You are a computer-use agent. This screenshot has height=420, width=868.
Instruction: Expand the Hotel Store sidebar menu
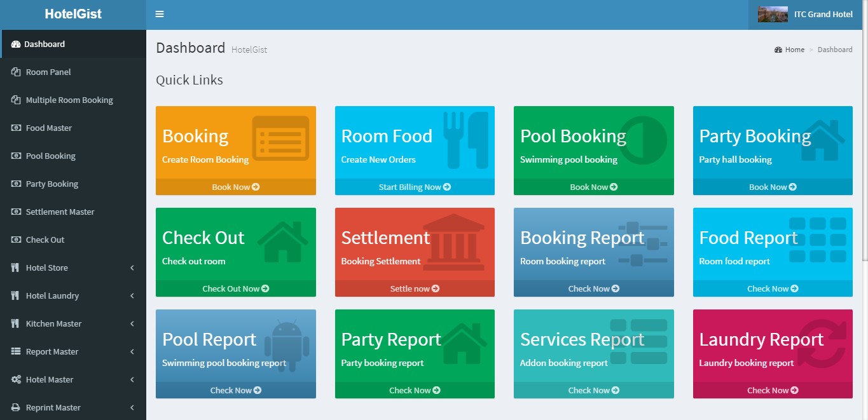coord(72,268)
